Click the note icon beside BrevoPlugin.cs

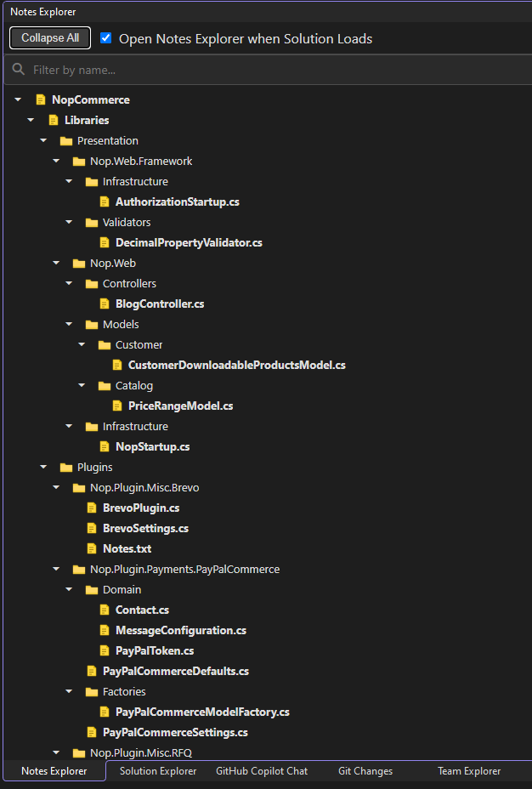(92, 508)
